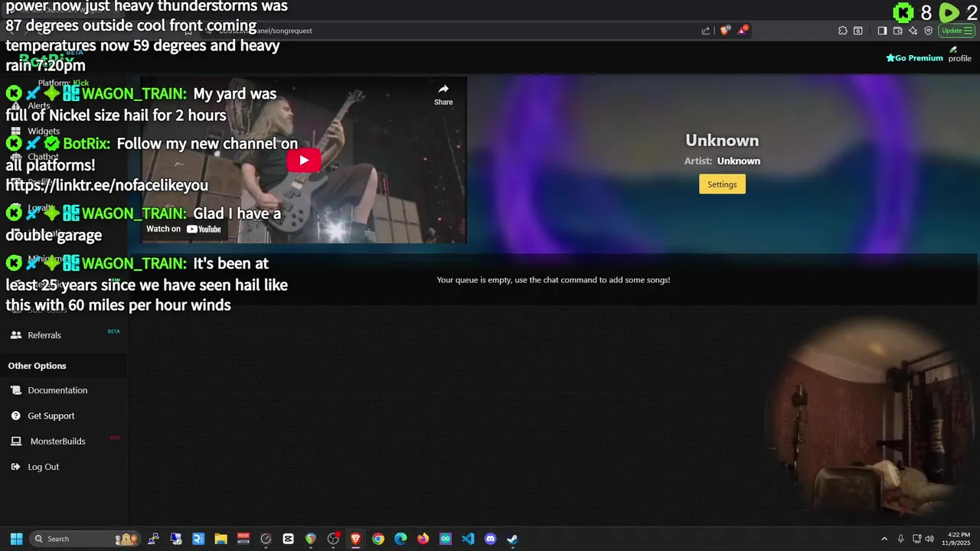Open the yellow Settings button
This screenshot has width=980, height=551.
pos(722,184)
